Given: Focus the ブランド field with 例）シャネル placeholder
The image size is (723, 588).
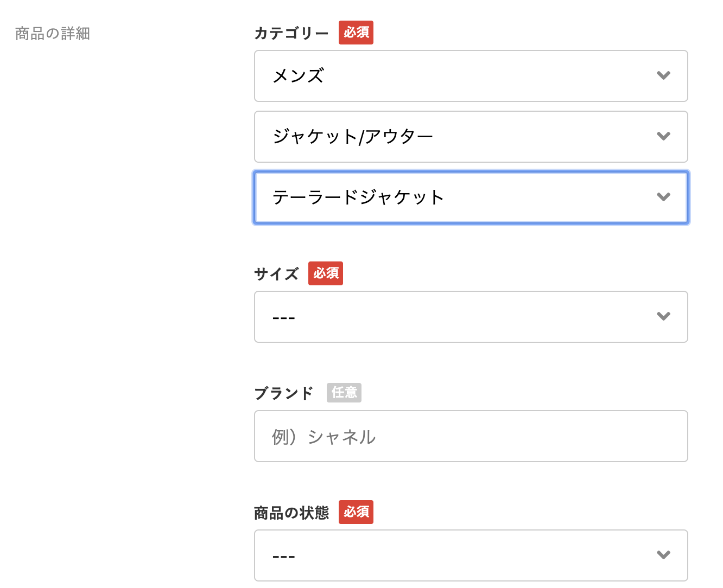Looking at the screenshot, I should [x=471, y=436].
